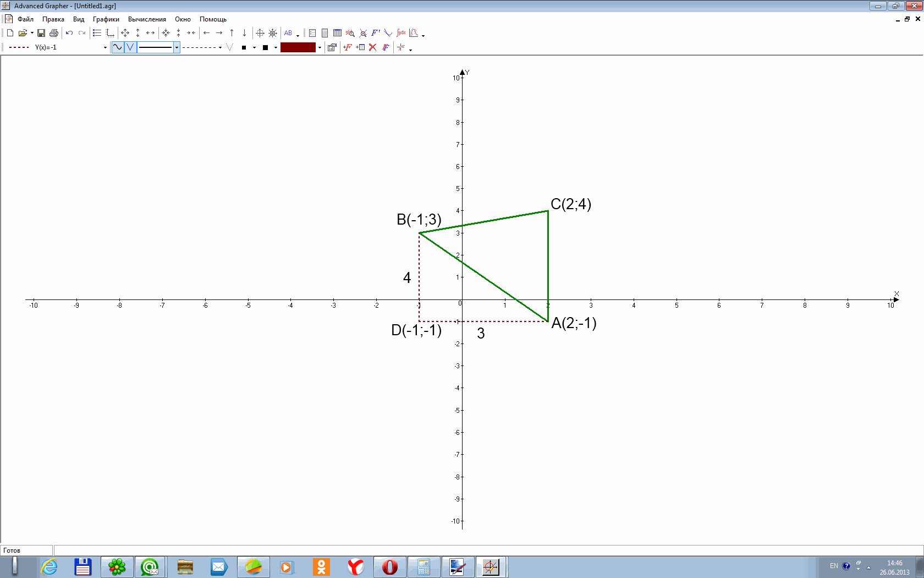Open Opera browser from the taskbar
Image resolution: width=924 pixels, height=578 pixels.
[x=389, y=566]
